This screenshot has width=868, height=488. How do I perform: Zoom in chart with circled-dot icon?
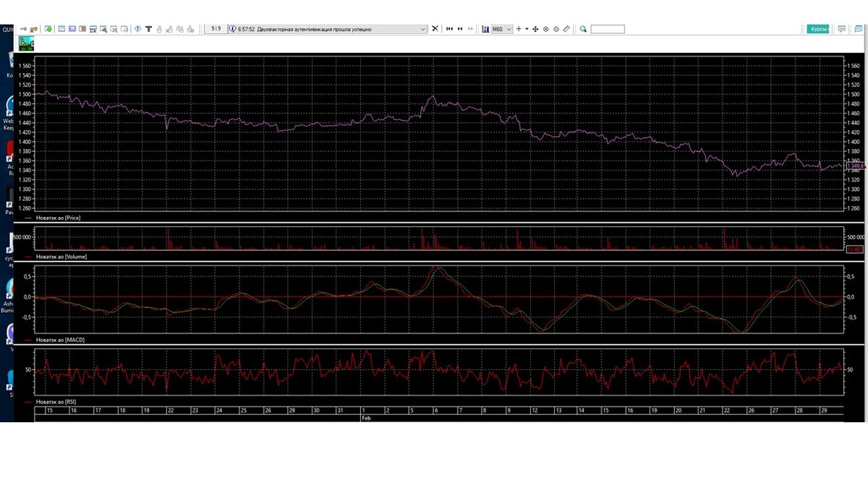click(x=545, y=29)
